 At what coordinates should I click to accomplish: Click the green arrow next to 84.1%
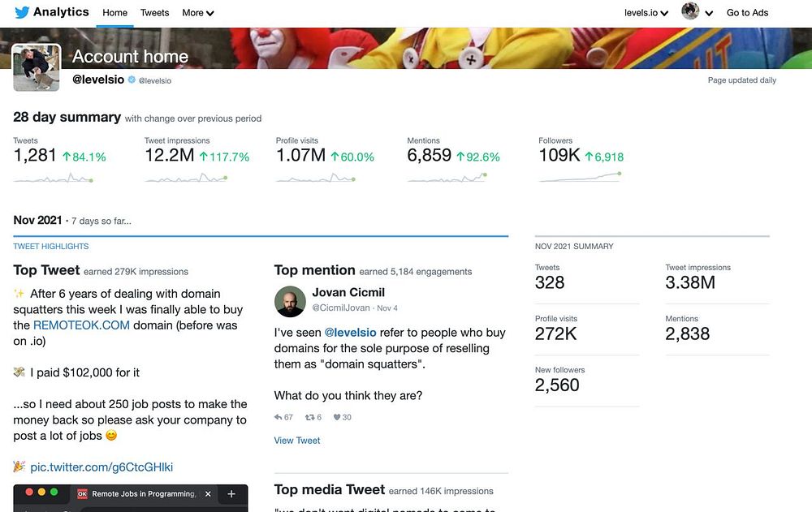[67, 157]
